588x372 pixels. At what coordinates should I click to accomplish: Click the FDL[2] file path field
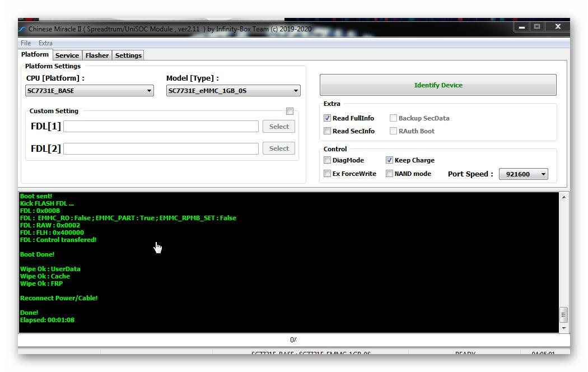coord(161,148)
